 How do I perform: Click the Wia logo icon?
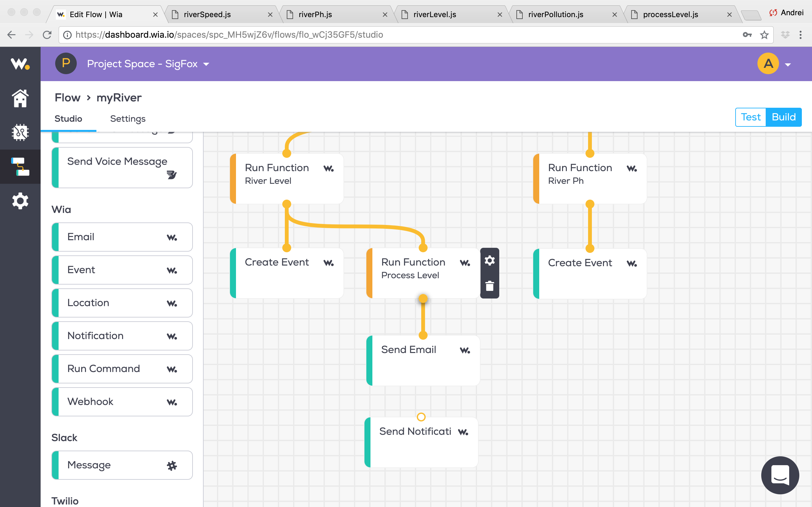(20, 64)
